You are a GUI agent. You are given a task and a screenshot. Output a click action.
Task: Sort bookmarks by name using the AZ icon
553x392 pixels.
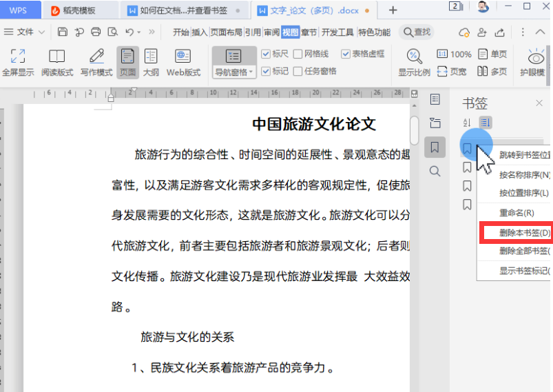467,123
